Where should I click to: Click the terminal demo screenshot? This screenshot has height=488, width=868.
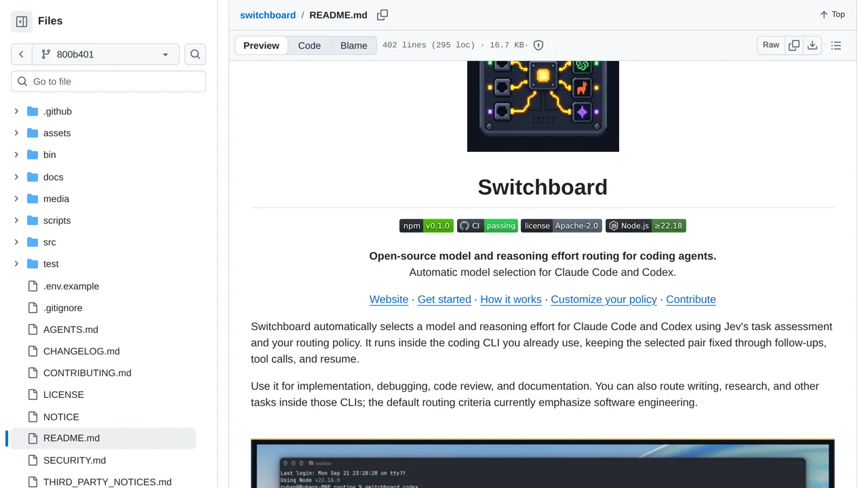(542, 464)
